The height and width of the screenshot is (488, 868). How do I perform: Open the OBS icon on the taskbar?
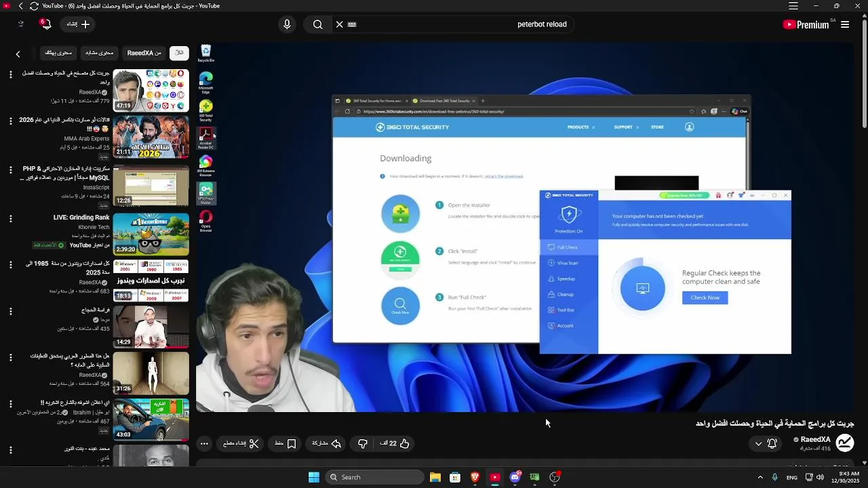click(555, 477)
